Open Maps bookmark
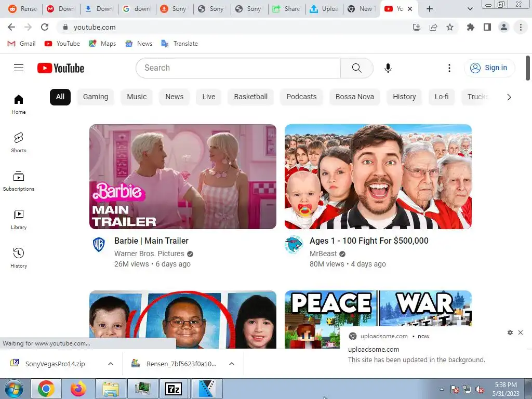Viewport: 532px width, 399px height. pos(102,44)
